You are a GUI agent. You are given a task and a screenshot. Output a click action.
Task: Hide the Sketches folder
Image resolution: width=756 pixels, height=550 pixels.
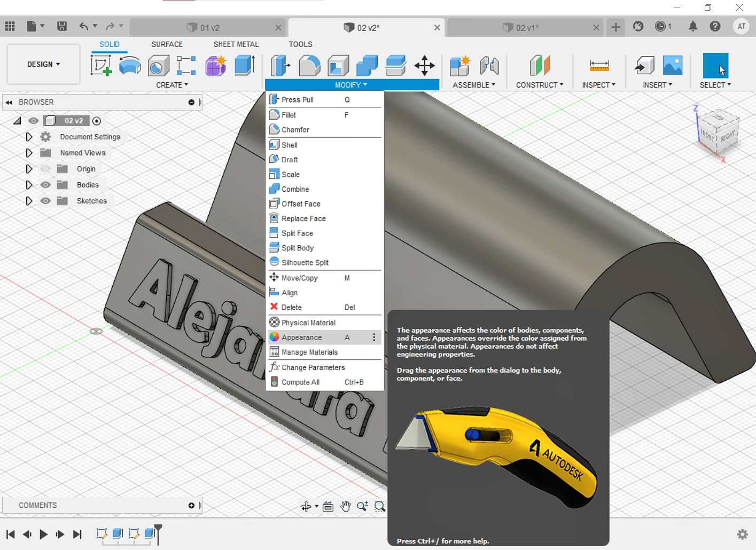45,201
